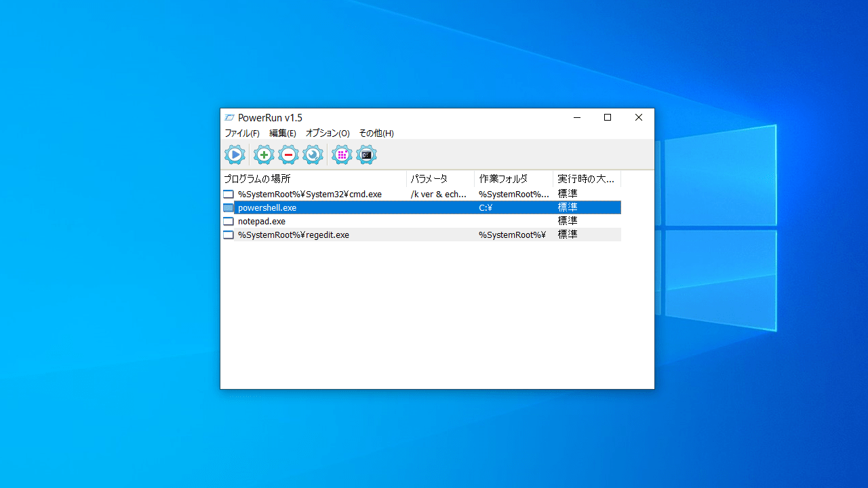The width and height of the screenshot is (868, 488).
Task: Open the ファイル(F) menu
Action: click(x=242, y=134)
